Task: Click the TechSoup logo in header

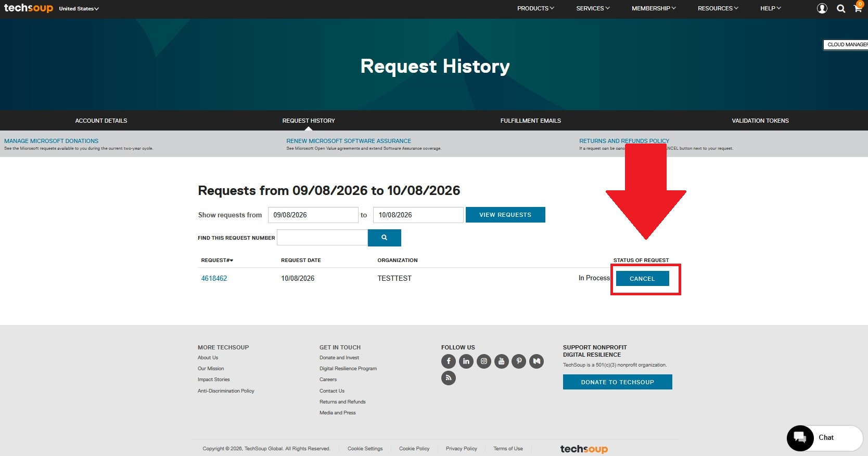Action: [29, 8]
